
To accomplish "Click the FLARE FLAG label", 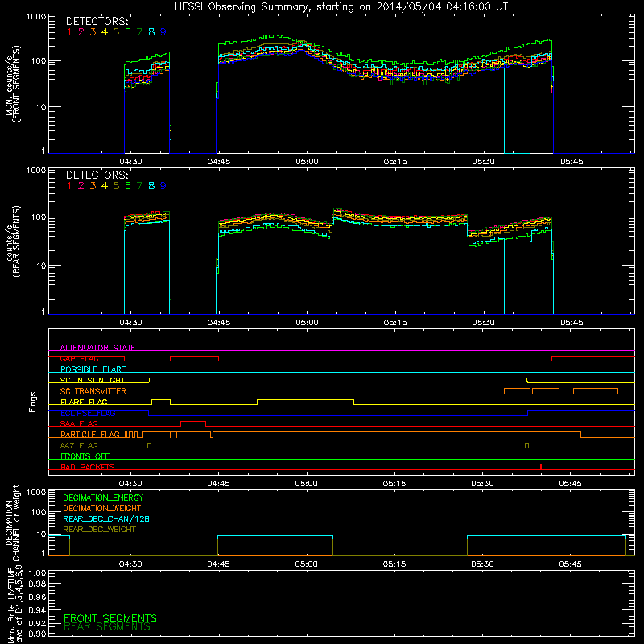I will (84, 402).
